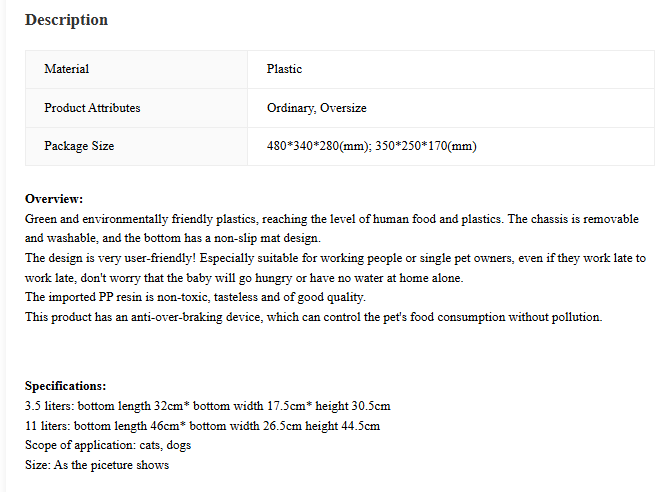Click the Description heading
The image size is (668, 492).
click(66, 20)
